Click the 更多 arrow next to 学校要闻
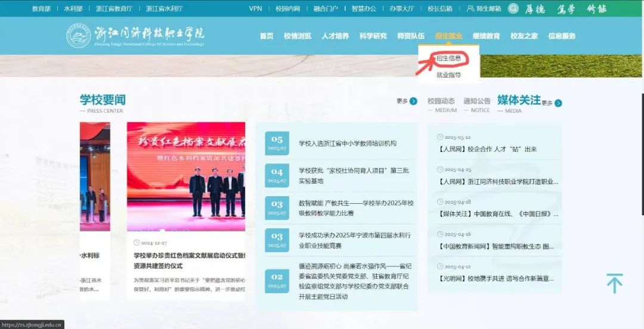644x329 pixels. pos(413,101)
